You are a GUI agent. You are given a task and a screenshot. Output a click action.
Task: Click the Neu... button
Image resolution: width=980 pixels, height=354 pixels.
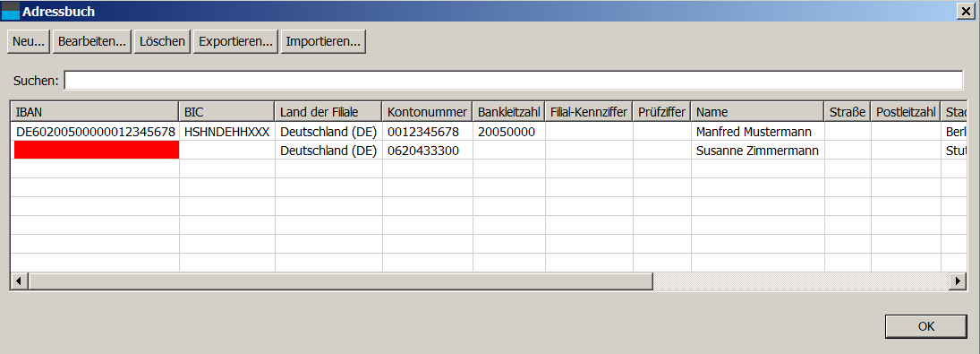click(x=29, y=42)
